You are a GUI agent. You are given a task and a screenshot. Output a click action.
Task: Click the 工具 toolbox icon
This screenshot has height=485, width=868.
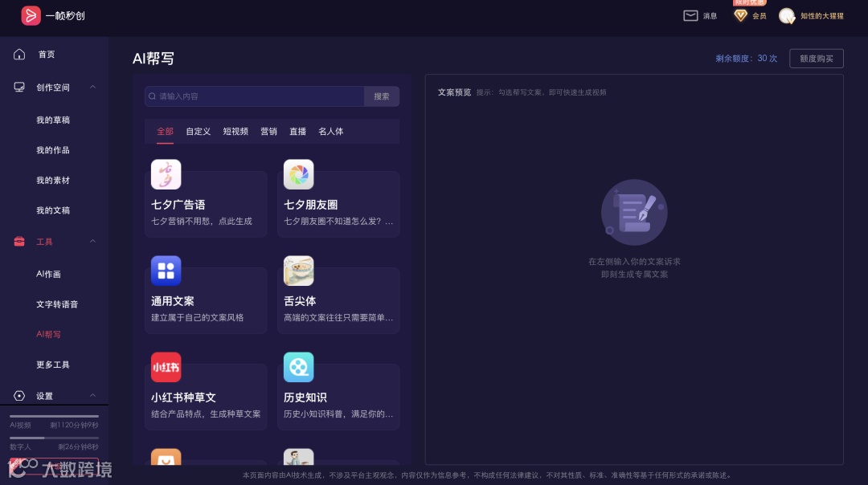click(19, 242)
